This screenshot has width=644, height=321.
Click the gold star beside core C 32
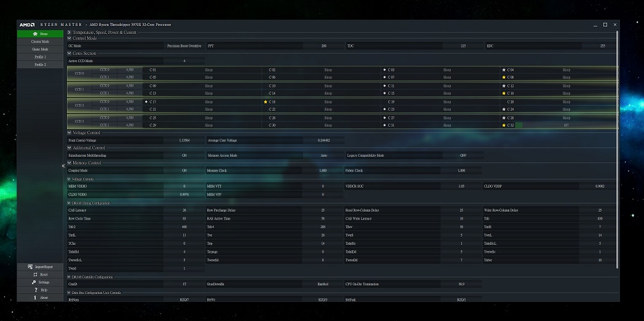coord(504,125)
